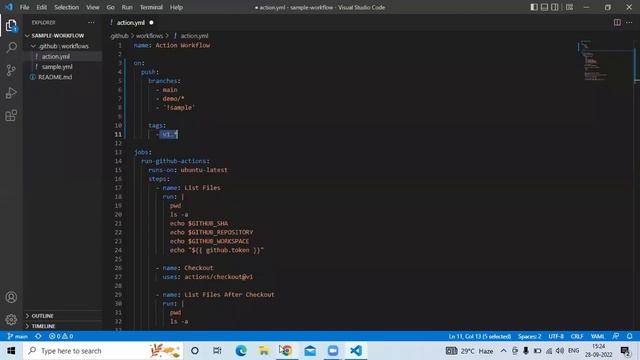Open File Explorer from taskbar
640x360 pixels.
click(x=264, y=351)
